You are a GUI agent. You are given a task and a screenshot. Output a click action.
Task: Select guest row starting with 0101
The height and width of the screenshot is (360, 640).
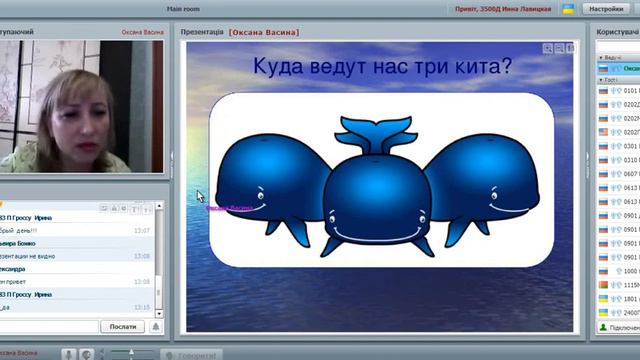point(618,91)
